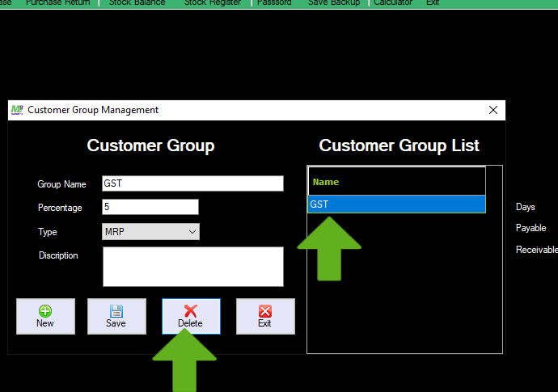Click the Customer Group Management title bar
Image resolution: width=558 pixels, height=392 pixels.
point(243,110)
